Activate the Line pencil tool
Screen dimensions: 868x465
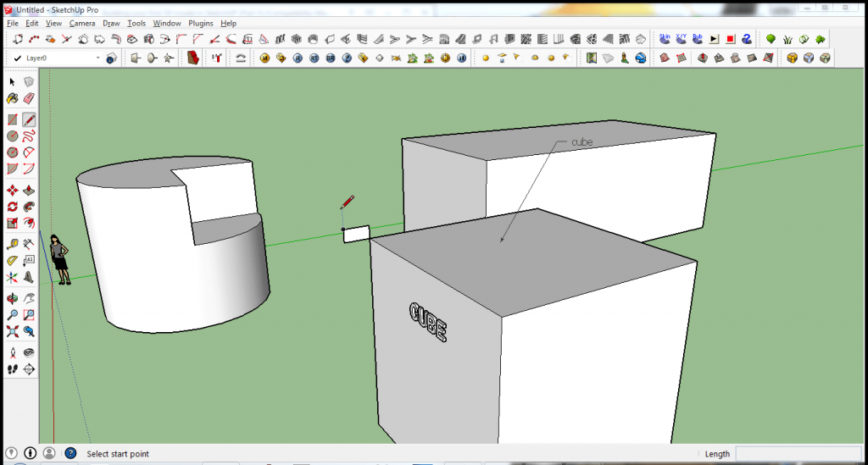coord(29,119)
